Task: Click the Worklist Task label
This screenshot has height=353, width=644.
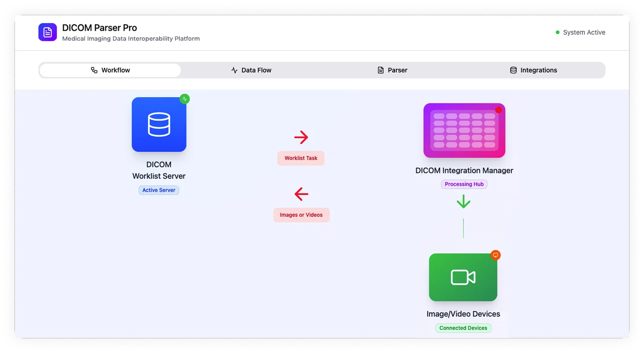Action: click(x=301, y=158)
